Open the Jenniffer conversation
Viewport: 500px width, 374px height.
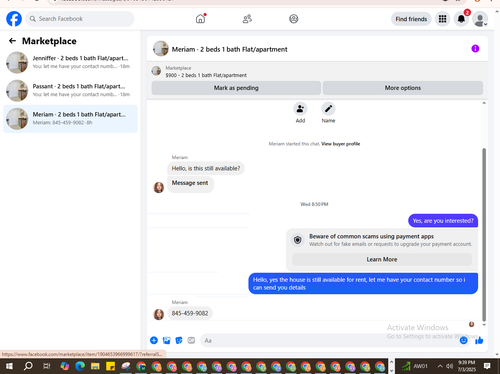[70, 62]
